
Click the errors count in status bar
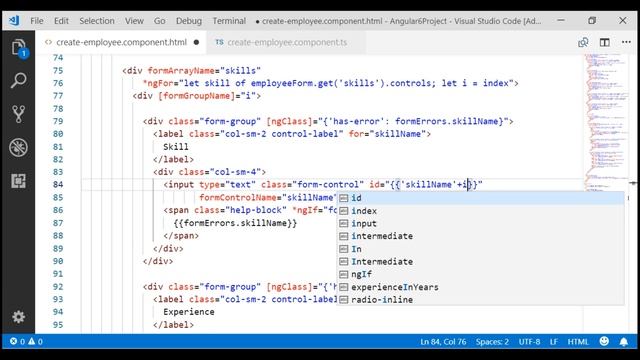[x=17, y=341]
